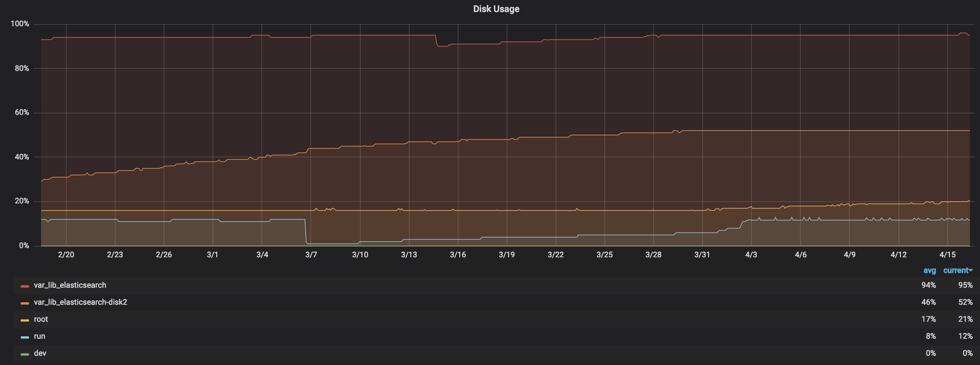Toggle the run legend series

pos(40,336)
